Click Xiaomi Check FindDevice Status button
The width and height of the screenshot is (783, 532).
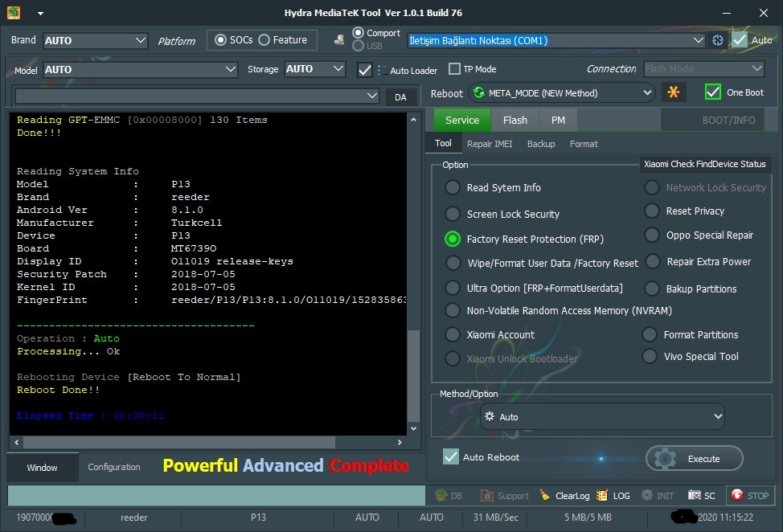(704, 164)
